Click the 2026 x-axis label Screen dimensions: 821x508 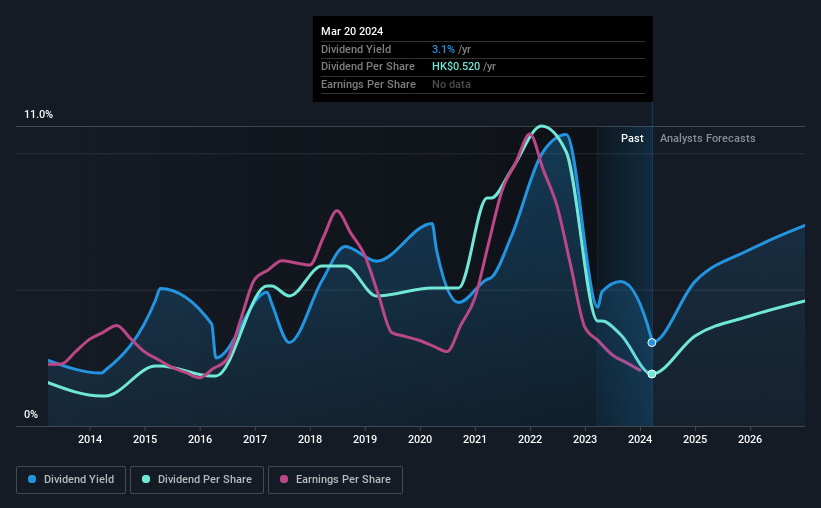point(750,439)
